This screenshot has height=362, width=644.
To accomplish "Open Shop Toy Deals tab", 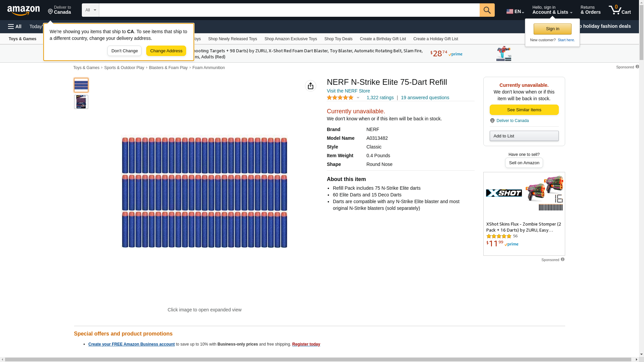I will point(338,39).
